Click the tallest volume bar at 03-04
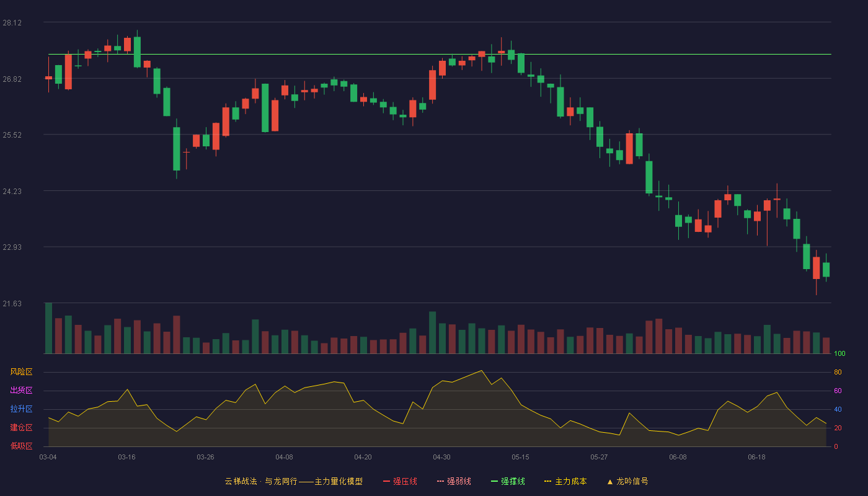This screenshot has height=496, width=868. pos(48,328)
